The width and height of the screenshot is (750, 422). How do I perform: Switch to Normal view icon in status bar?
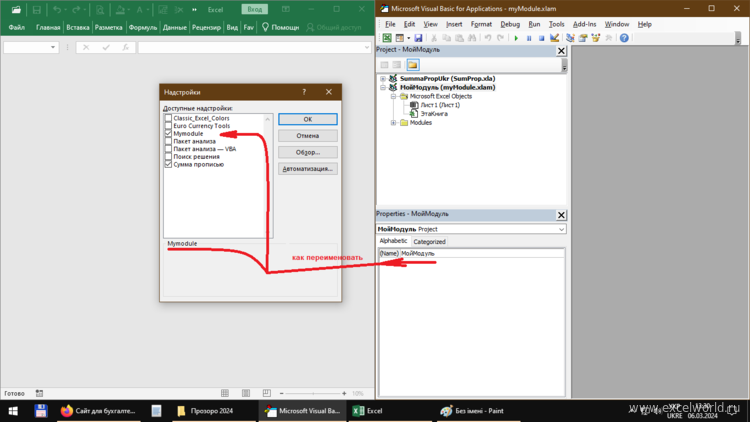pos(225,393)
